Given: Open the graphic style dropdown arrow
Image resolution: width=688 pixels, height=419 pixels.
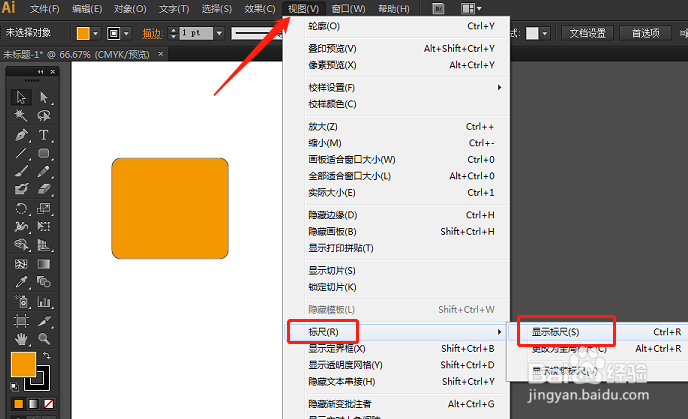Looking at the screenshot, I should [x=545, y=33].
